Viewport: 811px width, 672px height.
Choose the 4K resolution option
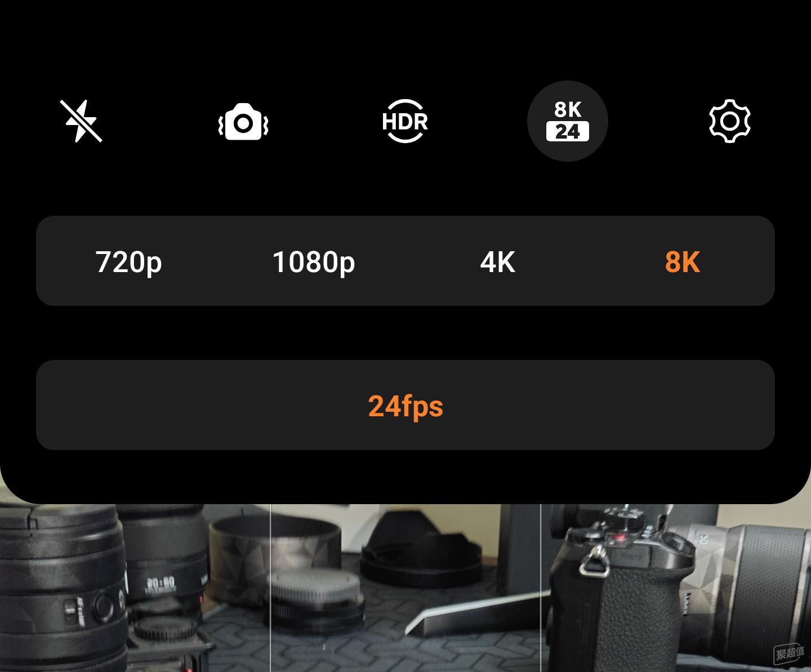498,262
